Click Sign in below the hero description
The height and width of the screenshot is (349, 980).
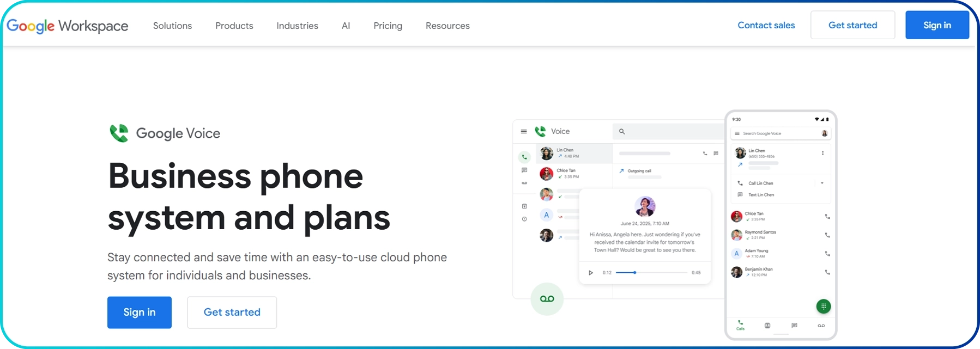pyautogui.click(x=140, y=312)
